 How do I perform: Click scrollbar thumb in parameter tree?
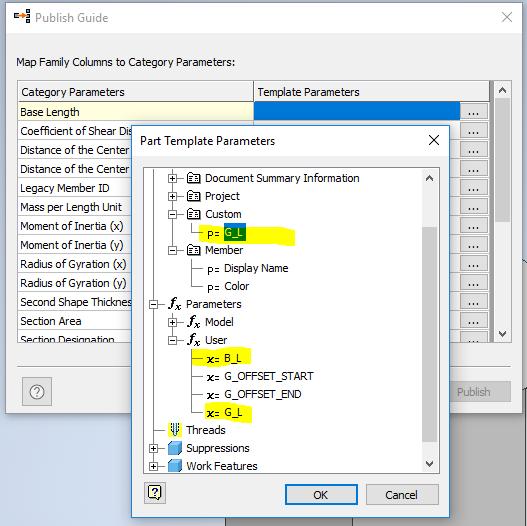(429, 334)
